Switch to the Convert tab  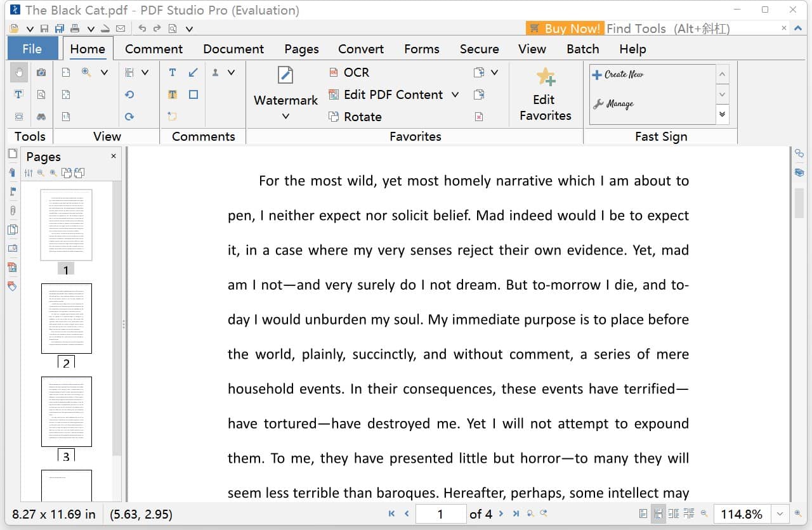[361, 49]
